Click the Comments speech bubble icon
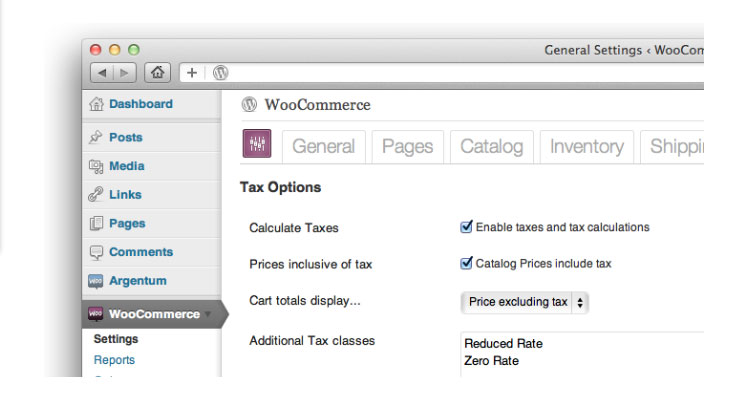This screenshot has width=737, height=402. tap(96, 253)
